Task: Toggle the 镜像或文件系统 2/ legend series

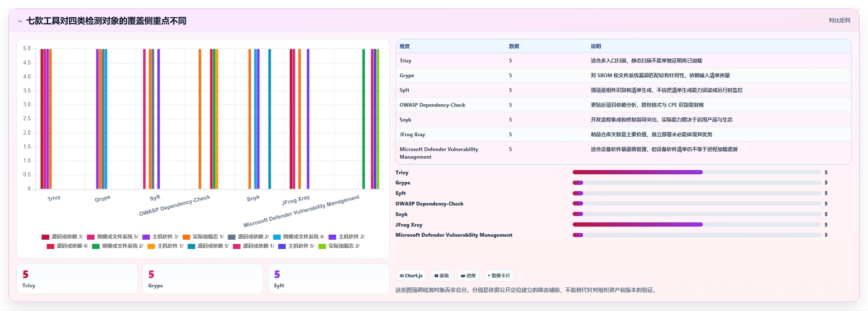Action: pos(118,246)
